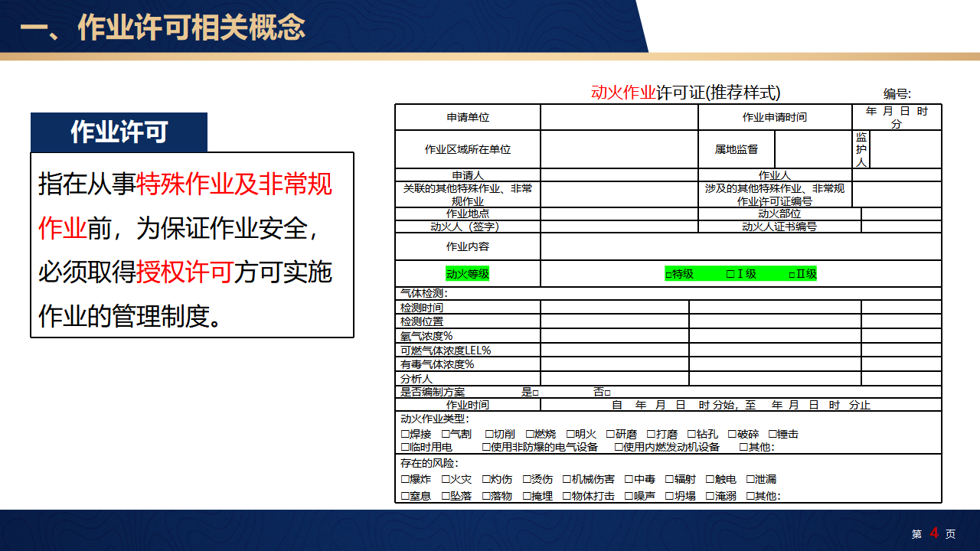Screen dimensions: 980x551
Task: Check the 物体打击 risk box
Action: [x=567, y=497]
